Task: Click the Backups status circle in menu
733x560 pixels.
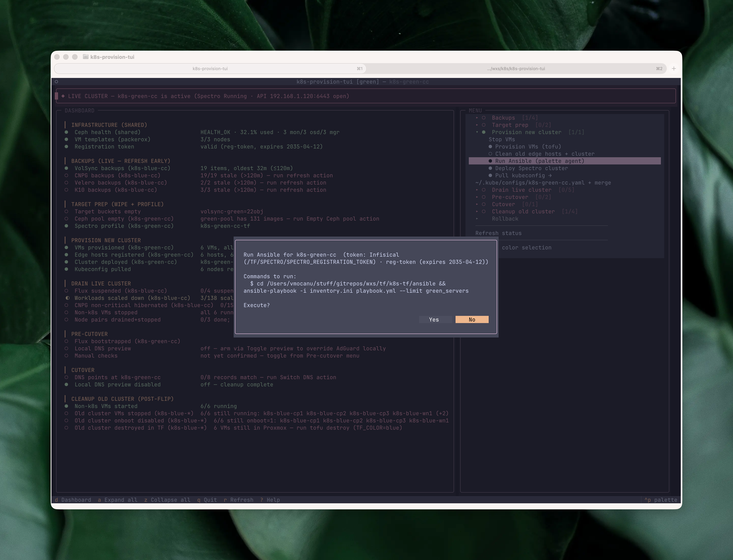Action: click(484, 118)
